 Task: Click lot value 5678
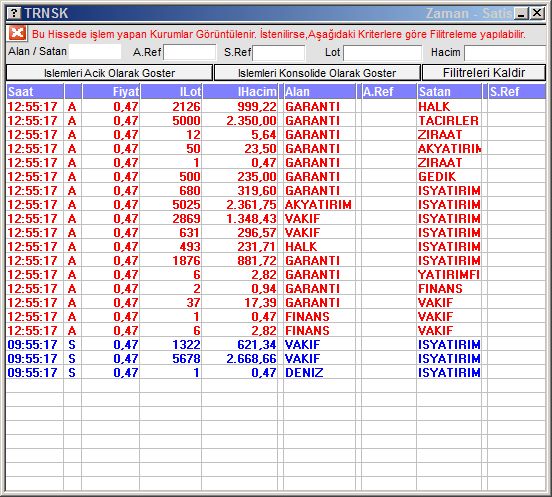click(x=171, y=358)
